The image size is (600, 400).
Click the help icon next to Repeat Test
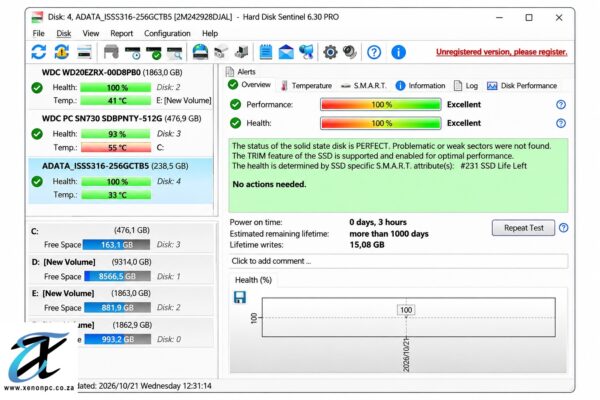pos(563,228)
